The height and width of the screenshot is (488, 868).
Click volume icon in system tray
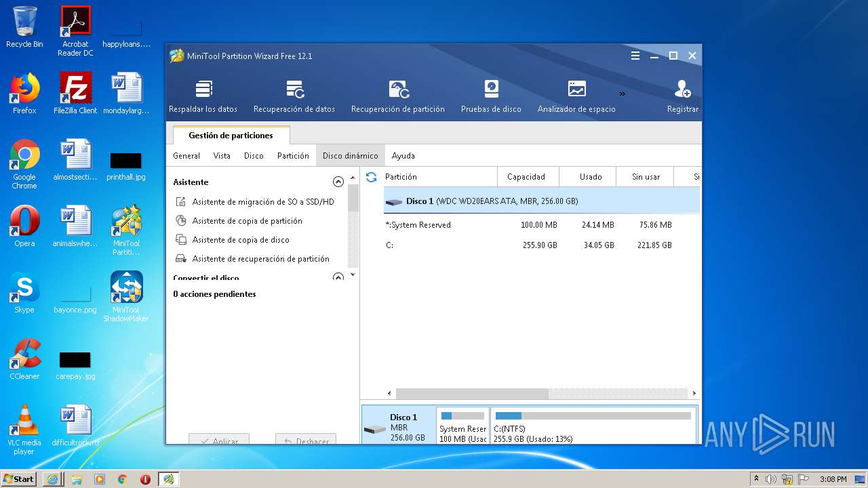[x=771, y=479]
